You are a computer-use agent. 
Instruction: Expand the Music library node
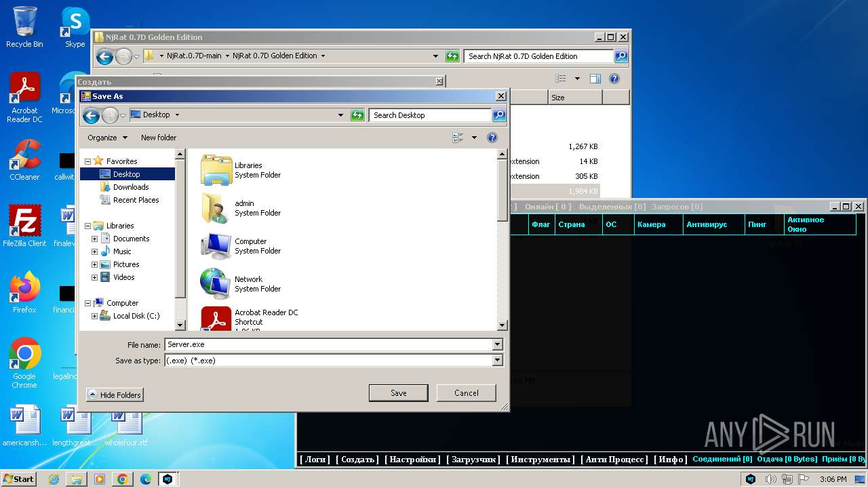point(94,251)
